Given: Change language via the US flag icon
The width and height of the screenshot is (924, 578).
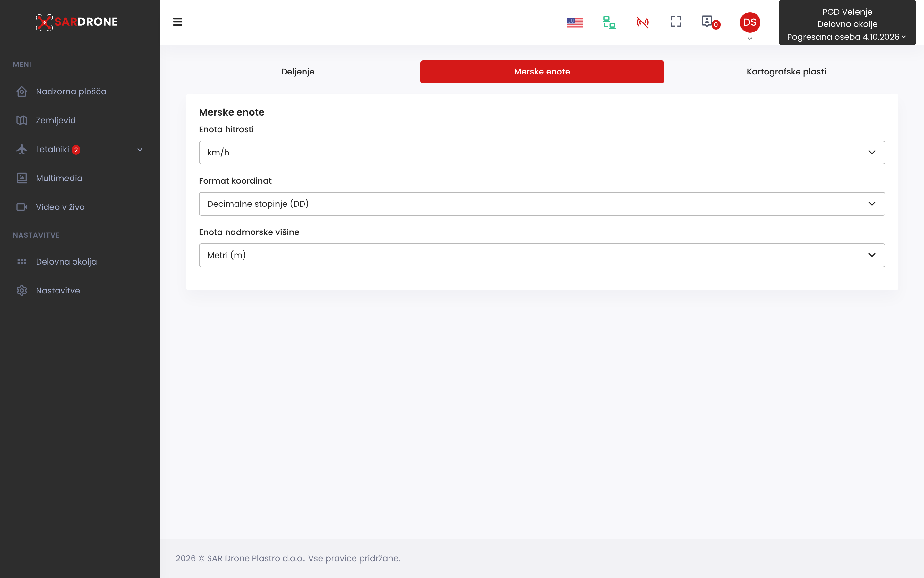Looking at the screenshot, I should click(x=575, y=23).
